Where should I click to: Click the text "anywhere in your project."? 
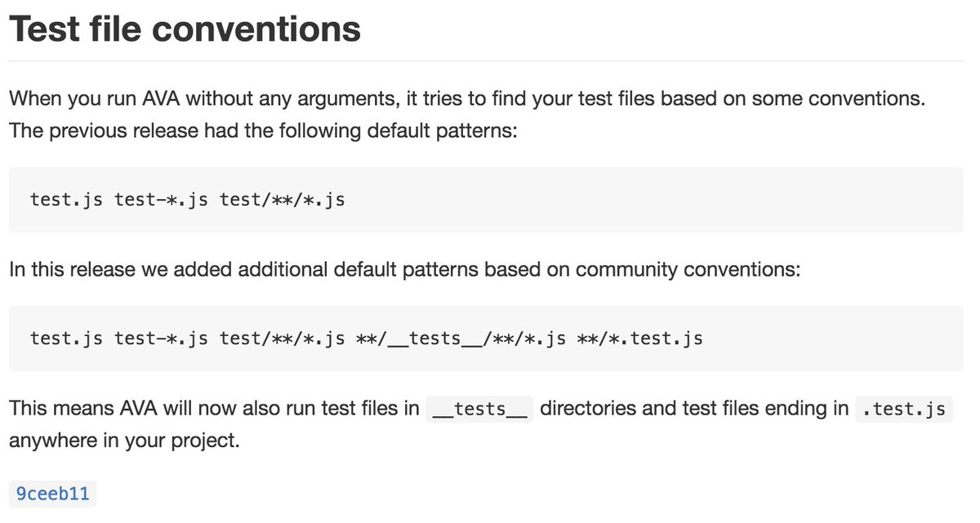[123, 441]
